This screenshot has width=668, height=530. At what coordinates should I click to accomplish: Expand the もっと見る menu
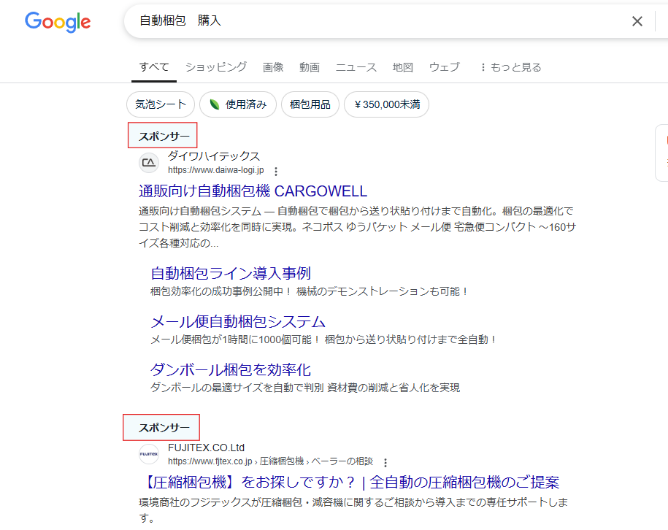pyautogui.click(x=510, y=67)
